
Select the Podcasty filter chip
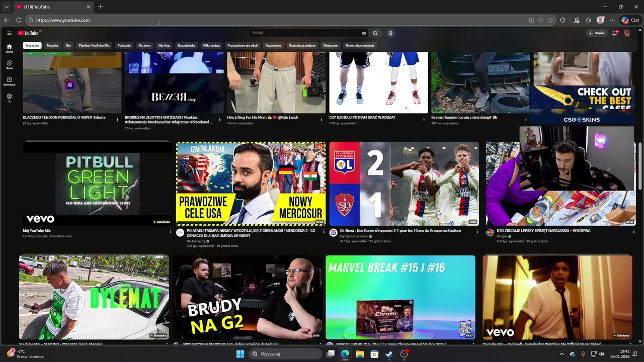(124, 45)
